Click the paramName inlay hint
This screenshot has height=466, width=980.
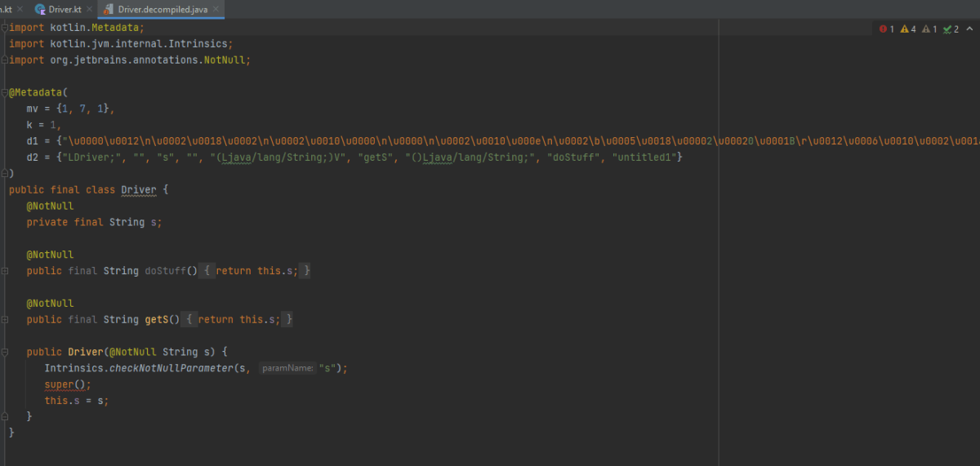coord(287,368)
